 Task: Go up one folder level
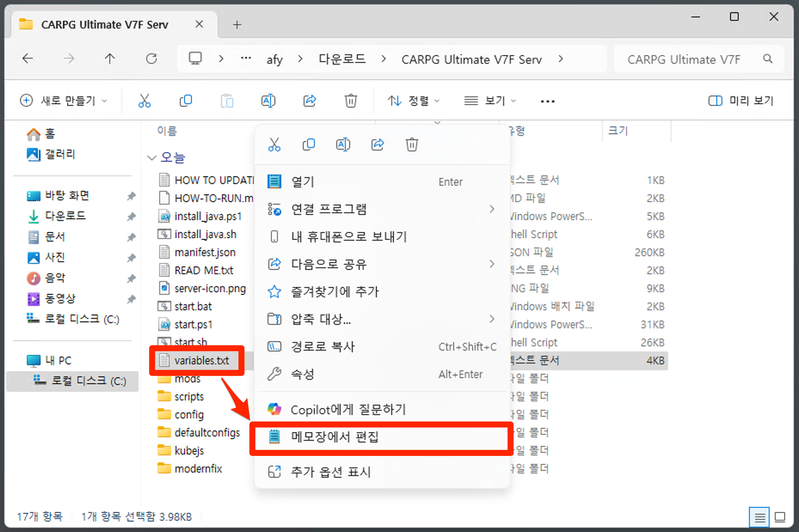(110, 59)
